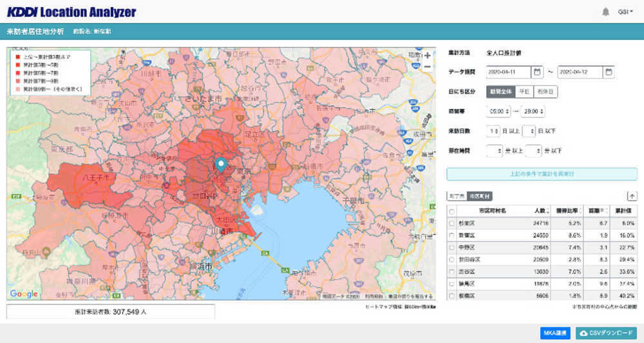
Task: Click the MKA連携 button
Action: [555, 333]
